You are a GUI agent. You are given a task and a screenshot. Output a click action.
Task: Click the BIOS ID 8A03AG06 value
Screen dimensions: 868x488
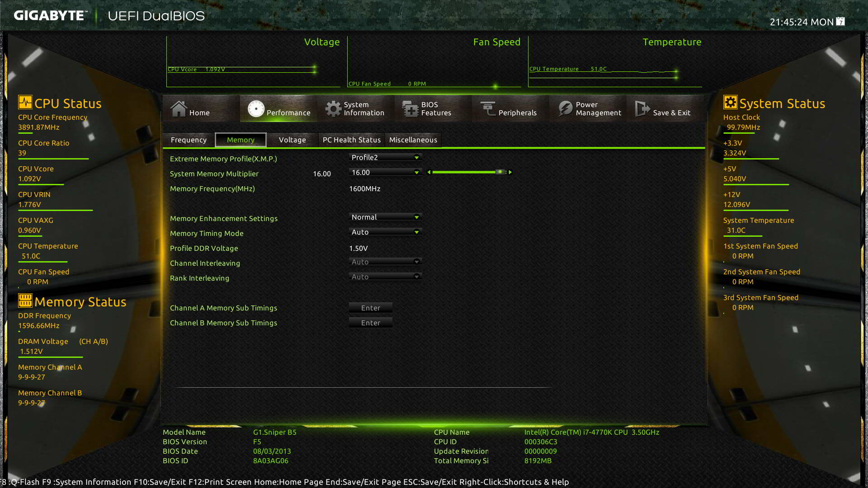coord(271,460)
